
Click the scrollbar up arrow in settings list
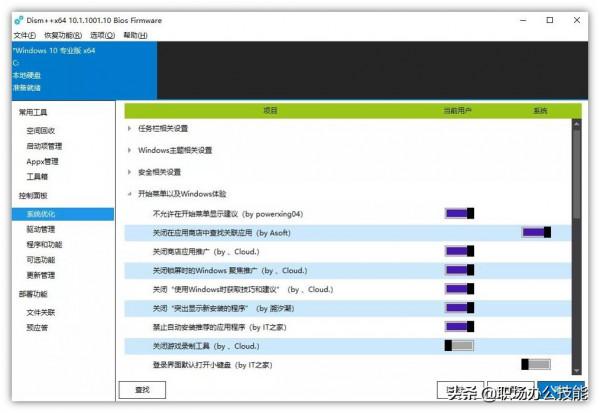pos(577,124)
